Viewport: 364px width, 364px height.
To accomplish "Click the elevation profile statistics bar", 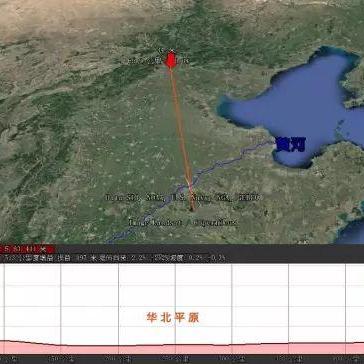I will [x=182, y=258].
